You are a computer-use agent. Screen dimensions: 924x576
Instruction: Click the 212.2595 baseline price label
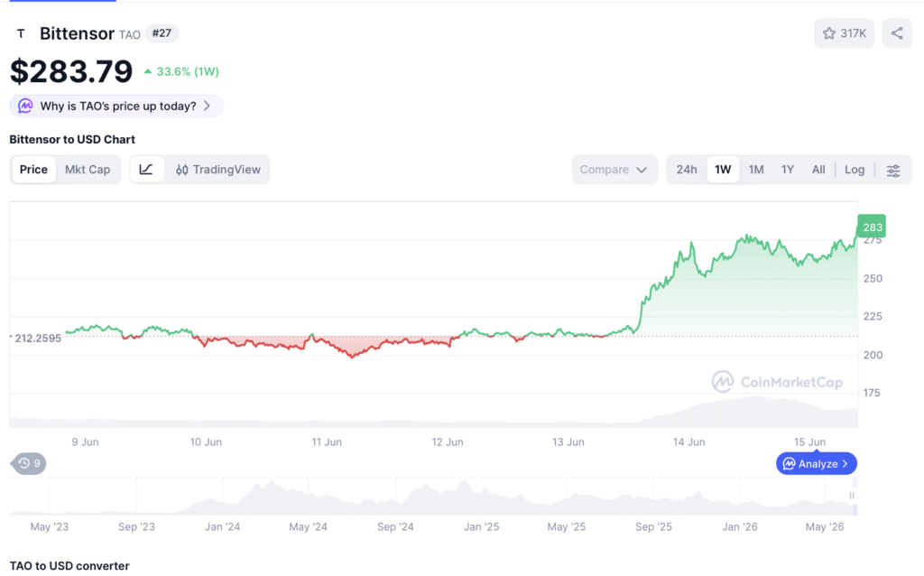tap(38, 339)
